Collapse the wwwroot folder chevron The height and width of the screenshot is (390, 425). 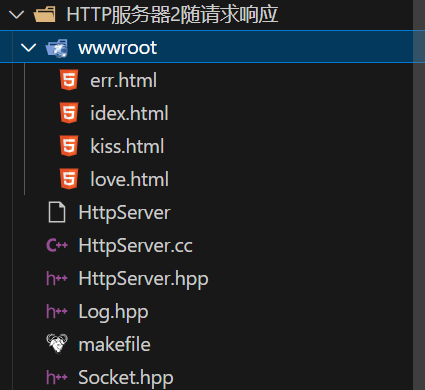point(28,48)
